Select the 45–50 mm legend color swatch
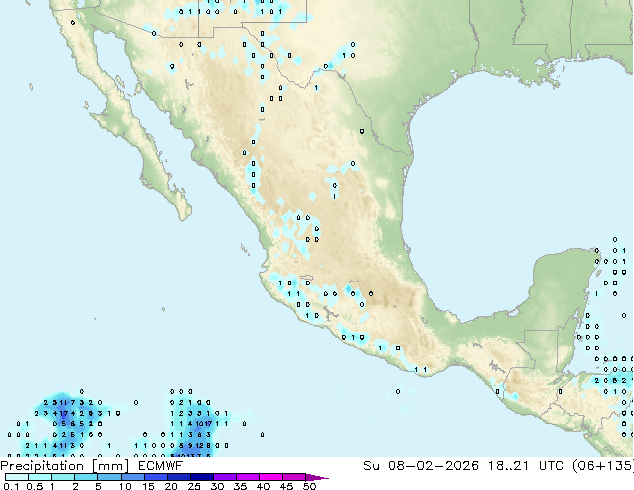Image resolution: width=634 pixels, height=490 pixels. (x=294, y=477)
